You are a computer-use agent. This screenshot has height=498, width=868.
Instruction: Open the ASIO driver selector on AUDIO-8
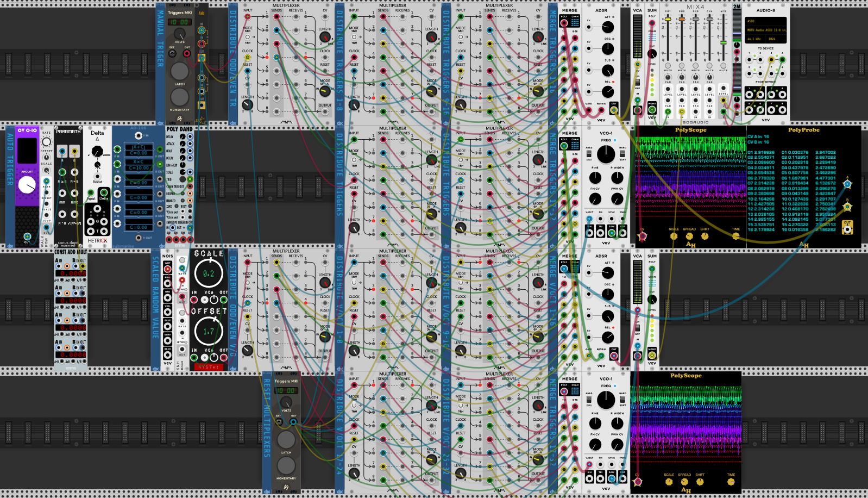765,21
